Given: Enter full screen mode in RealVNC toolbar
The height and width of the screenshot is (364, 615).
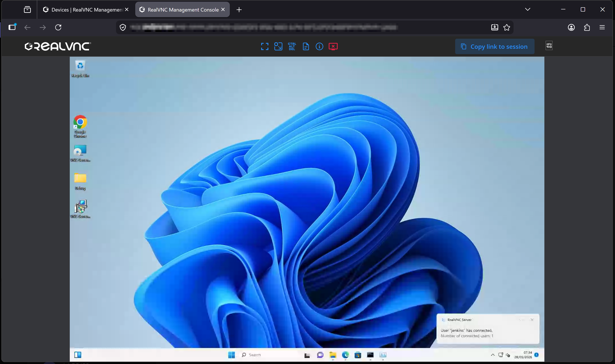Looking at the screenshot, I should 264,46.
